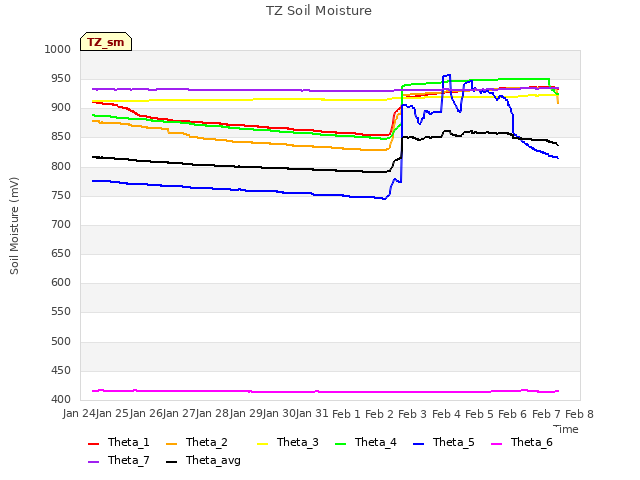Click the 850 y-axis tick value
640x480 pixels.
(61, 137)
